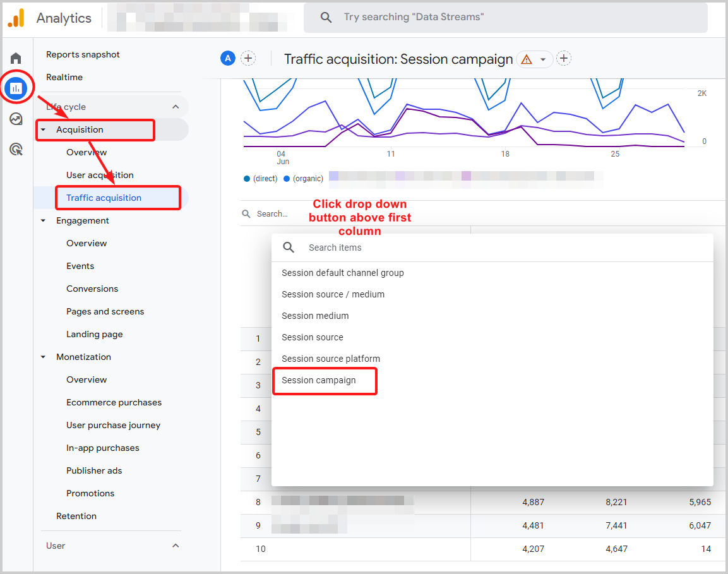Click value 4,647 in row 10
Screen dimensions: 728x574
(x=616, y=549)
